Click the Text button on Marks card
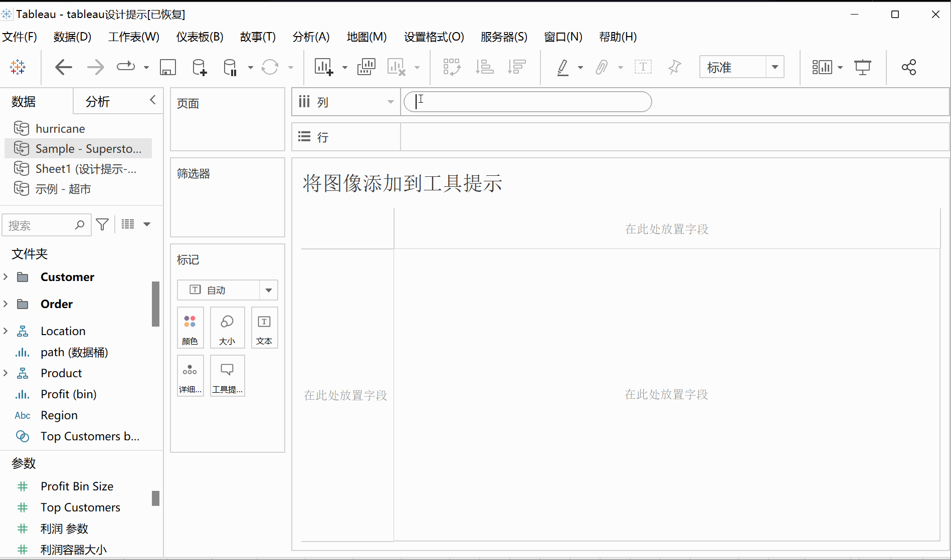 click(264, 328)
